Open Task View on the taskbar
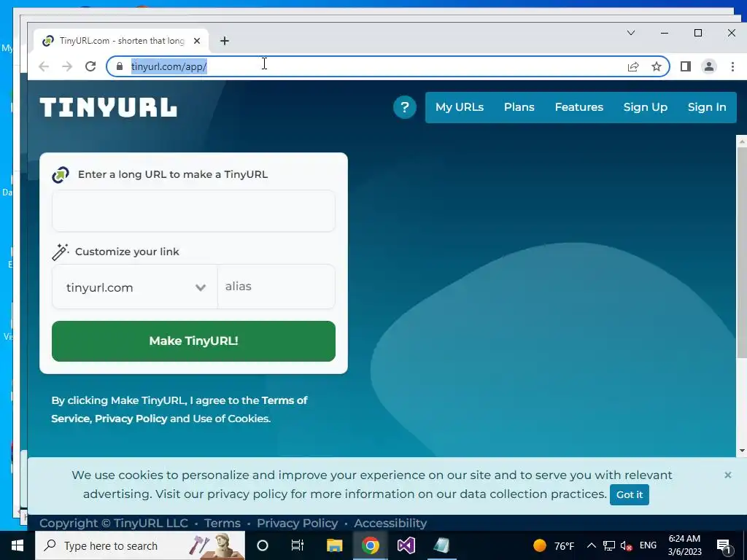The height and width of the screenshot is (560, 747). point(298,545)
